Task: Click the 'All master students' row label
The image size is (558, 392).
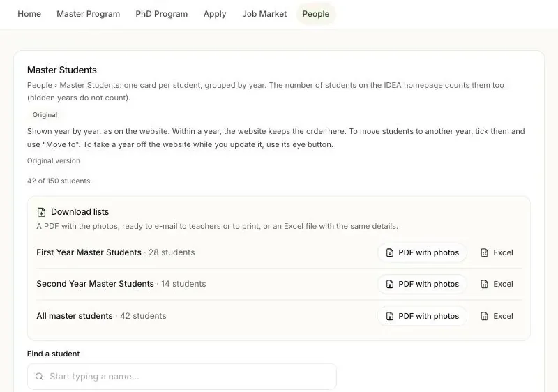Action: (75, 316)
